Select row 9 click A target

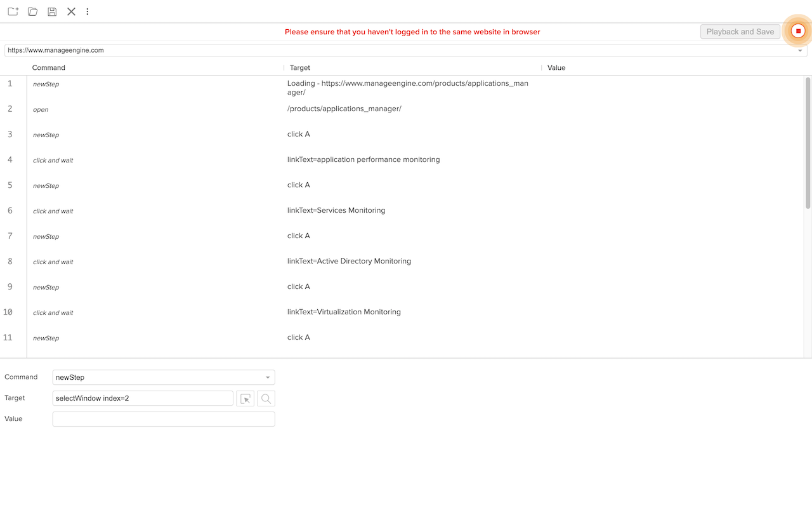tap(299, 286)
